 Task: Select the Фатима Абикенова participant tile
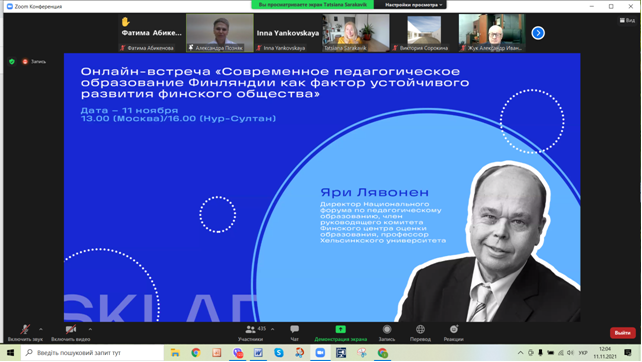151,33
